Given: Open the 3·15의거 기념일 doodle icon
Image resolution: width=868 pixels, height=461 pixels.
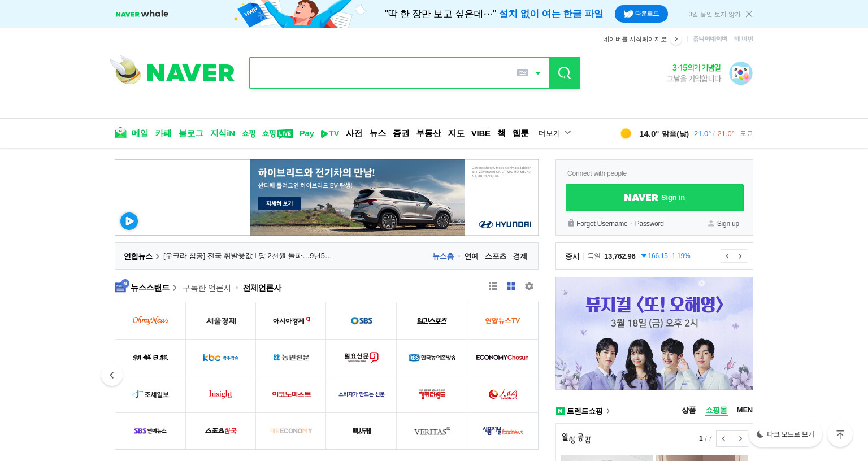Looking at the screenshot, I should 740,73.
